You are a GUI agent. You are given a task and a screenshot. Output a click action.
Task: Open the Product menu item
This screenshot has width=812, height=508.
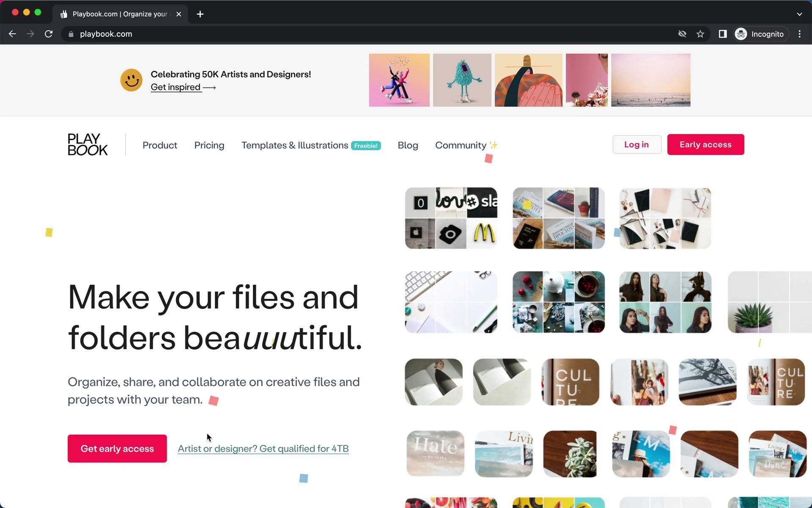point(159,145)
